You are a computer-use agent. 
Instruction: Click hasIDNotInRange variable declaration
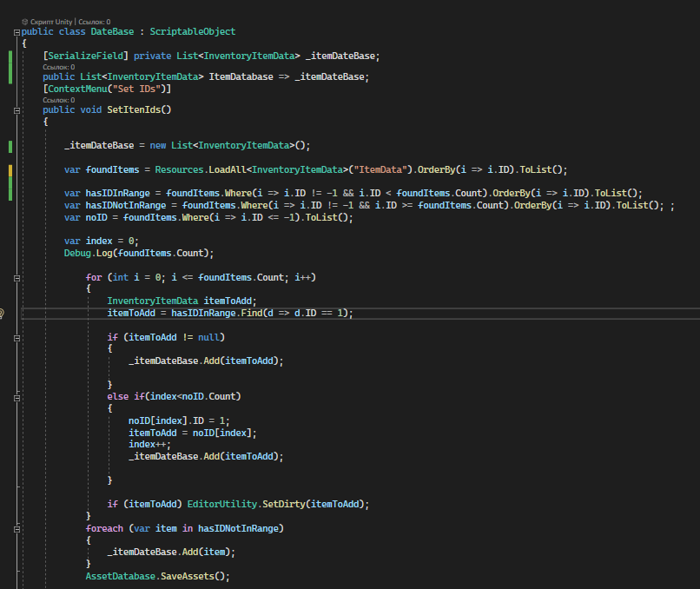click(x=125, y=205)
